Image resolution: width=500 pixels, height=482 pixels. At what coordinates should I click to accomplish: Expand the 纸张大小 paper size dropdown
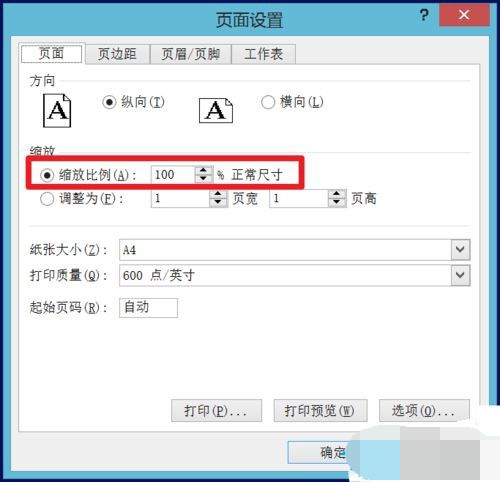[x=460, y=249]
